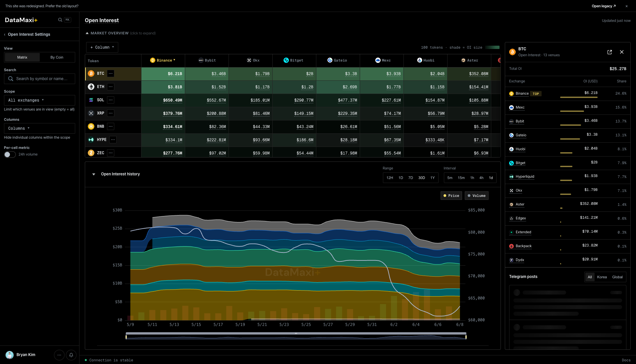Set chart interval to 1h
This screenshot has width=636, height=364.
pos(472,178)
